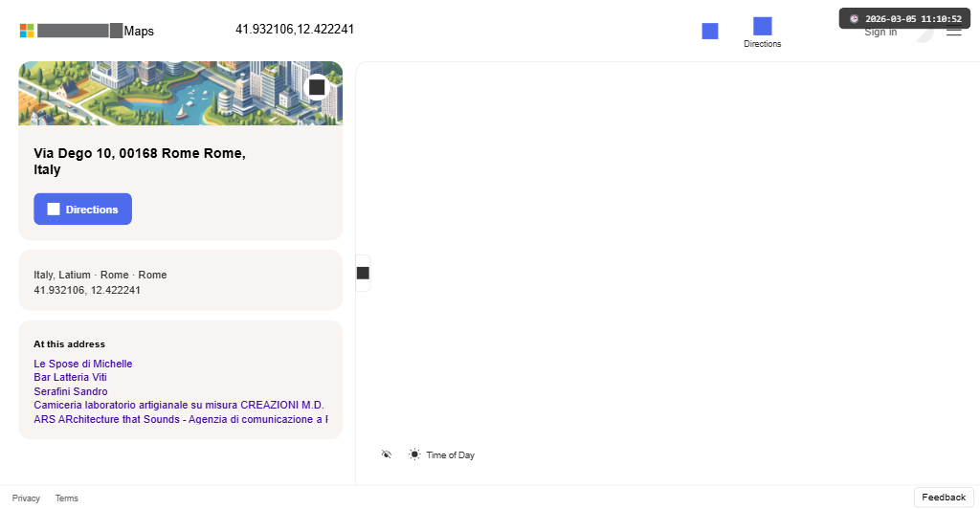Open the hamburger menu
Viewport: 980px width, 509px height.
click(954, 32)
